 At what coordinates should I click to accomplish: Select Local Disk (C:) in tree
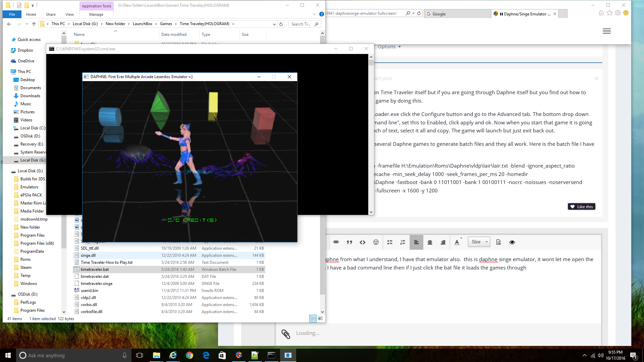click(33, 128)
